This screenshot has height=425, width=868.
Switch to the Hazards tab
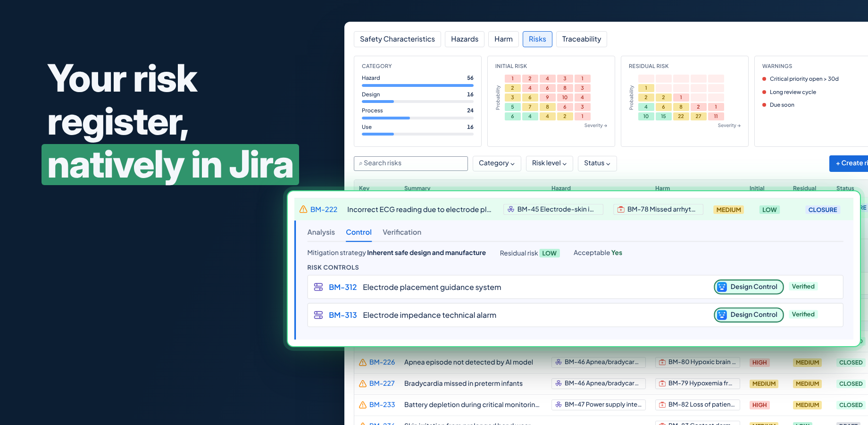tap(465, 39)
